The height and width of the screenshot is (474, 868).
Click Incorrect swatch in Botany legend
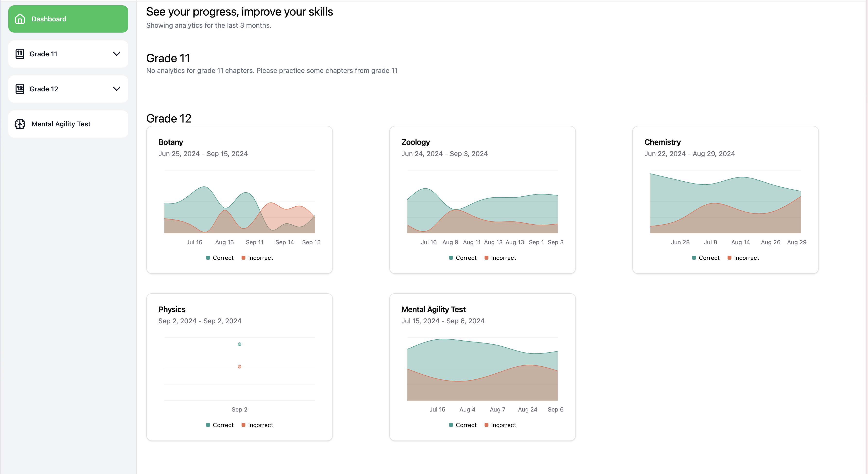coord(243,258)
